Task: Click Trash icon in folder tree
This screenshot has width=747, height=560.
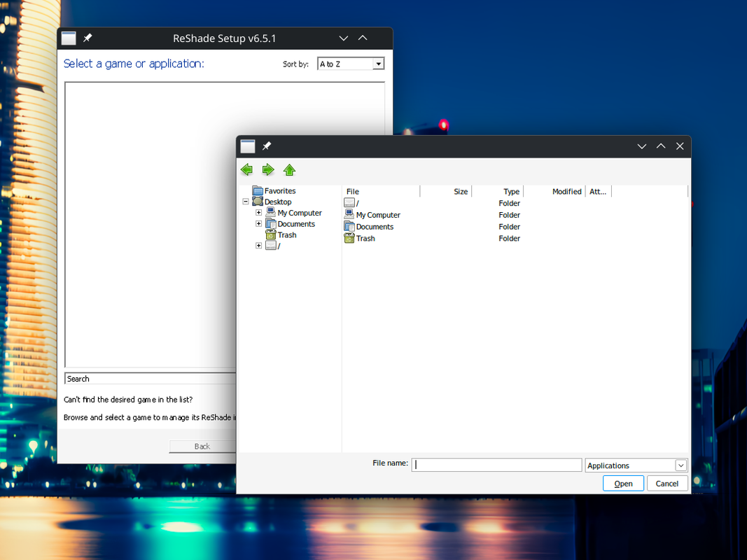Action: 271,234
